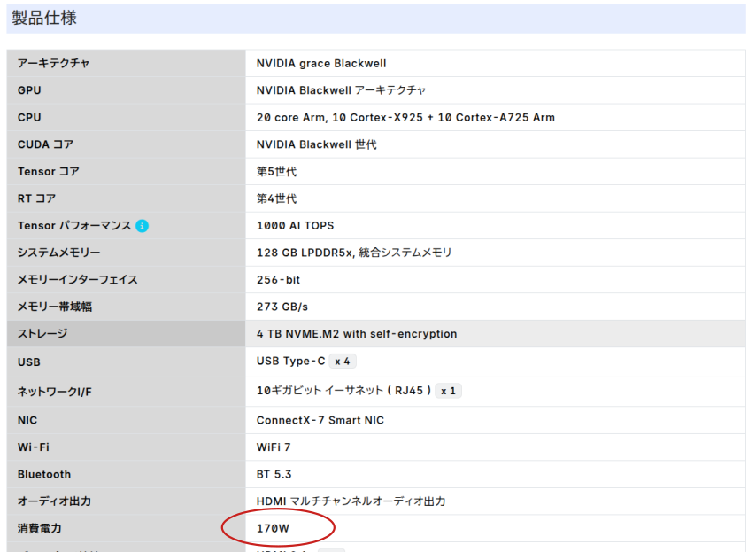Click the 消費電力 label
This screenshot has width=756, height=552.
[x=40, y=528]
